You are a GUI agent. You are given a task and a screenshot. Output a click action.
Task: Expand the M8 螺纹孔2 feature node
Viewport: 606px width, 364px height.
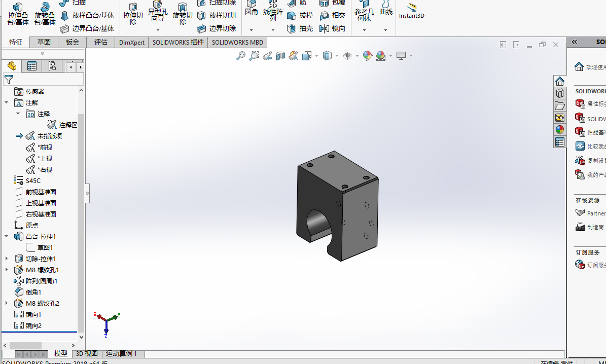[7, 303]
